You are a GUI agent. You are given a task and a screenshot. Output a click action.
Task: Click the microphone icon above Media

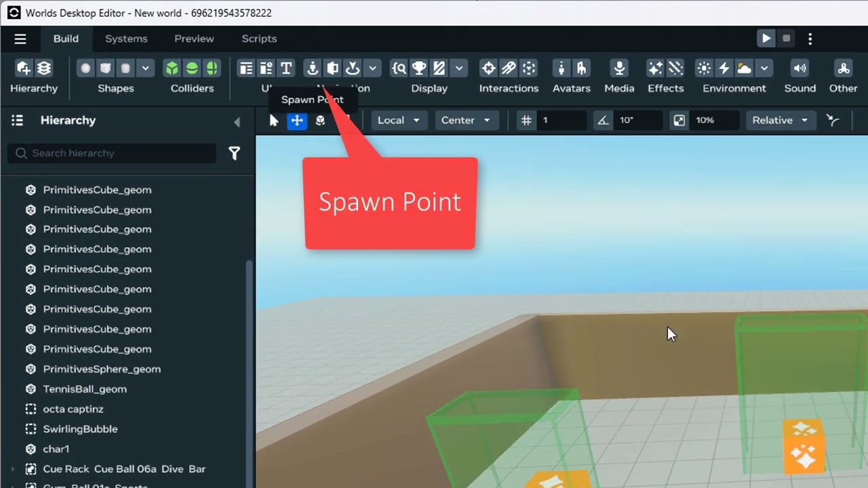click(x=618, y=68)
